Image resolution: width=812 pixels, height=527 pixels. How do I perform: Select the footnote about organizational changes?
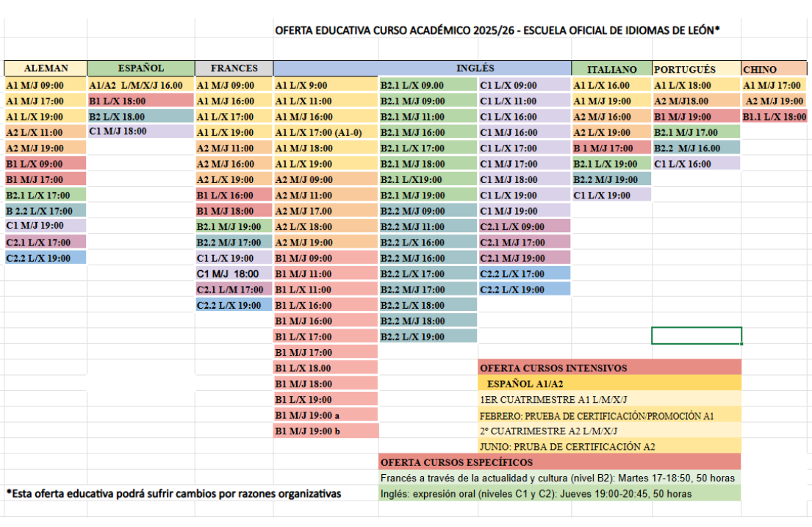click(173, 494)
